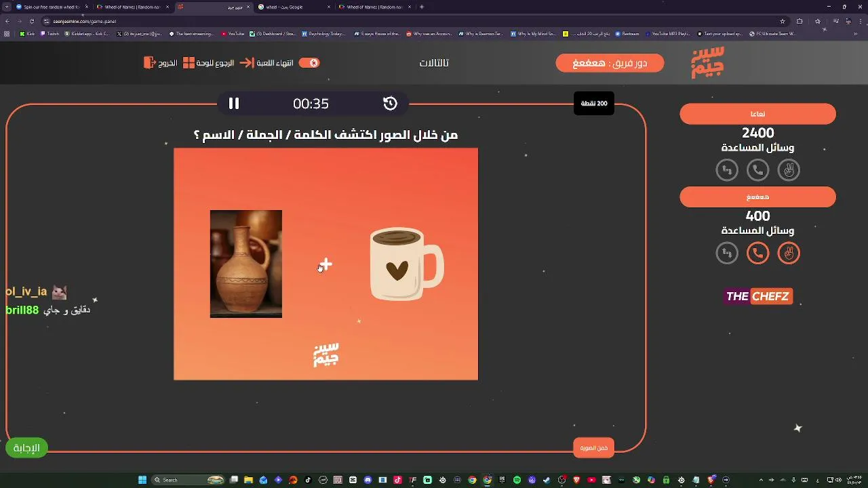Click the الخروج exit icon

pyautogui.click(x=150, y=62)
